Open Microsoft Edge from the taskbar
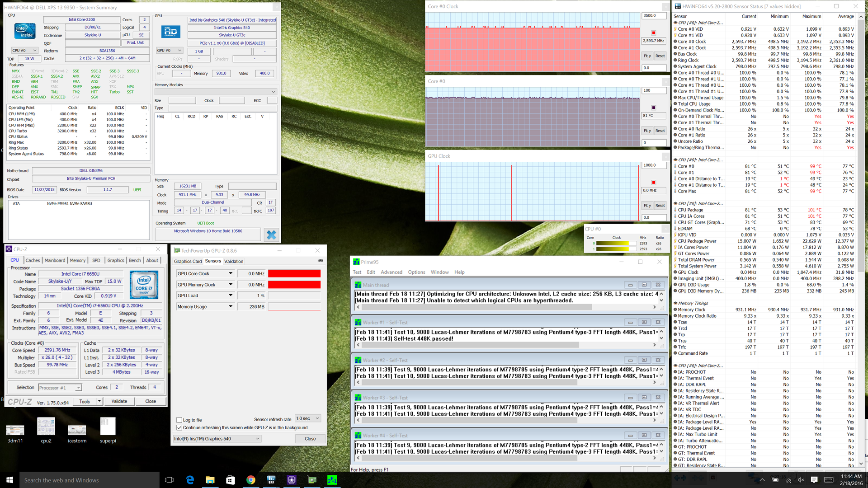This screenshot has height=488, width=868. (x=190, y=480)
